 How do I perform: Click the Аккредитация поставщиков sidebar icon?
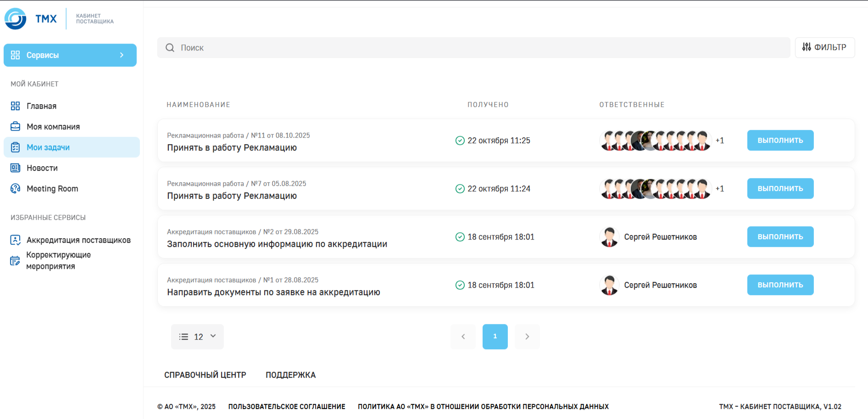[15, 240]
